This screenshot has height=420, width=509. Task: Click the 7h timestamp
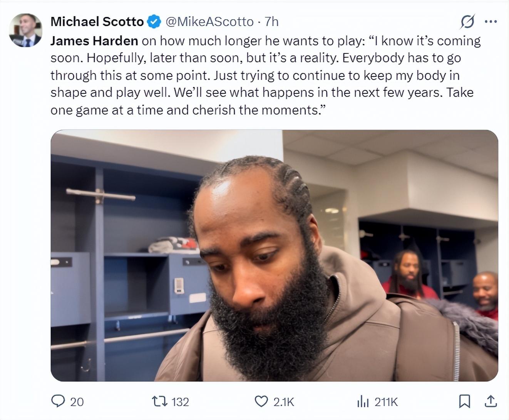click(x=272, y=22)
